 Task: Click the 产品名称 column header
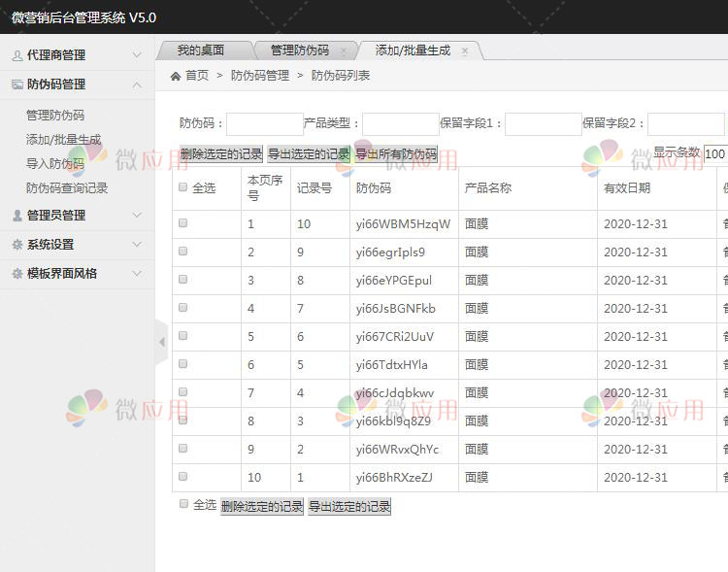pyautogui.click(x=488, y=187)
